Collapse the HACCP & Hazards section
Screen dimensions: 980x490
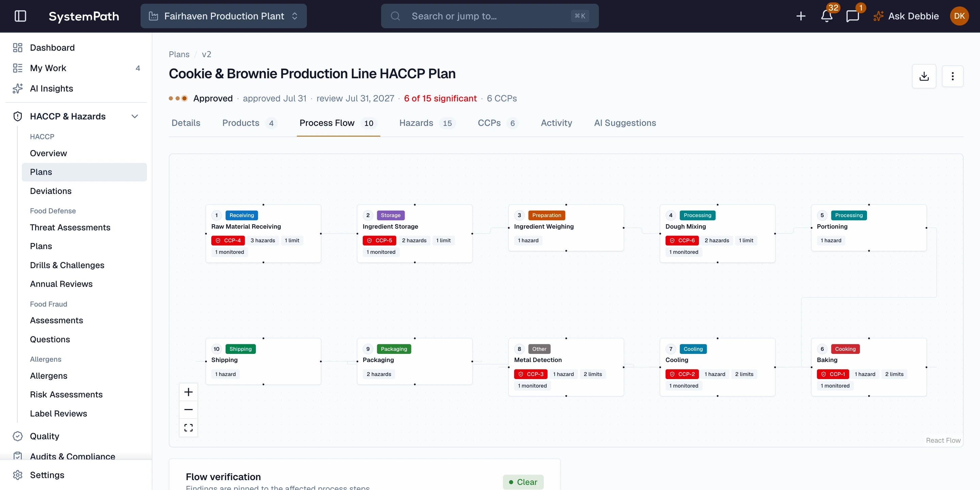tap(135, 116)
